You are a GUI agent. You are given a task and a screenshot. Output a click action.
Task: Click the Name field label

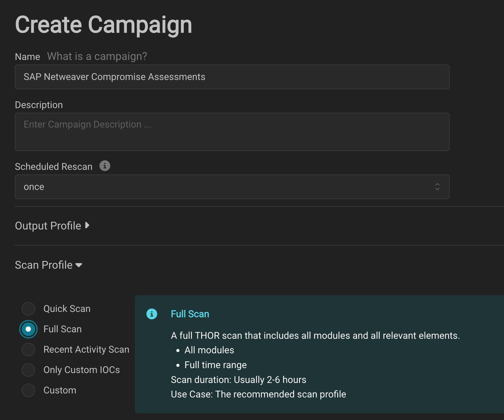27,57
